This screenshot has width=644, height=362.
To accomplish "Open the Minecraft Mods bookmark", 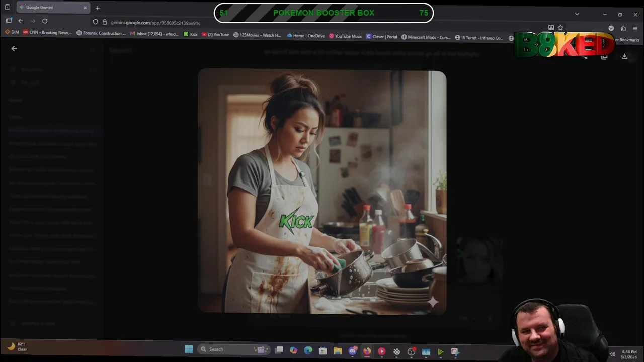I will pos(426,37).
